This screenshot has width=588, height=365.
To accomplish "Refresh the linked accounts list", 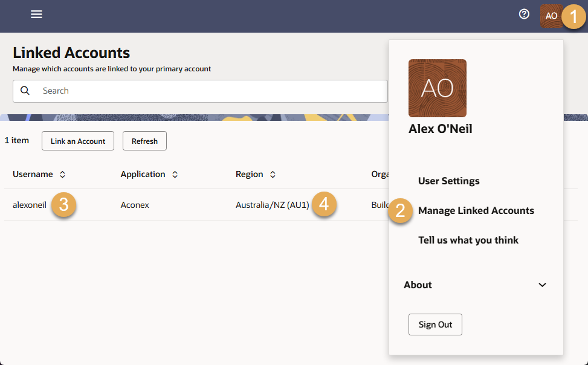I will 144,141.
